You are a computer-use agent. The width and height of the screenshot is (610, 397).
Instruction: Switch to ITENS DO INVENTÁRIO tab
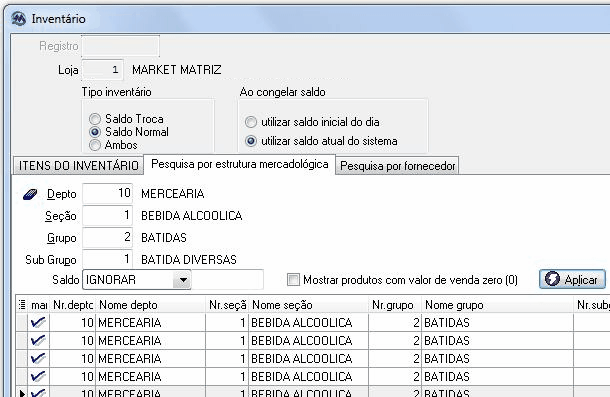pyautogui.click(x=79, y=165)
